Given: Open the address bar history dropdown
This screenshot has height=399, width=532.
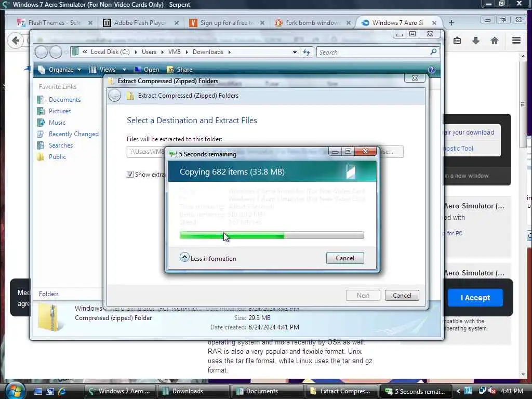Looking at the screenshot, I should tap(295, 52).
